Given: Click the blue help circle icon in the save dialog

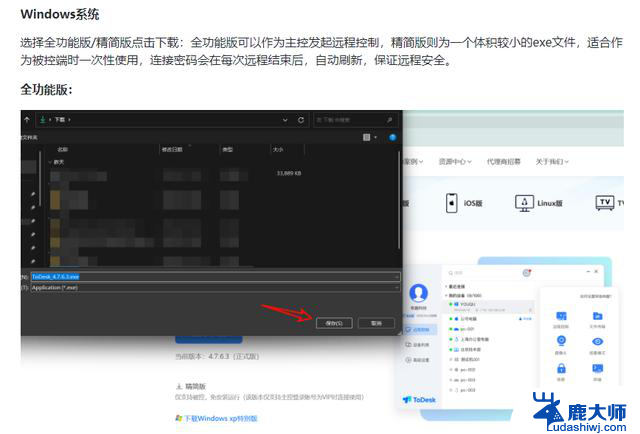Looking at the screenshot, I should point(392,137).
